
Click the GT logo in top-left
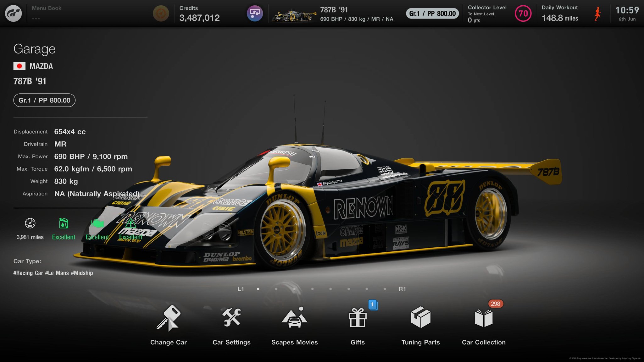[14, 13]
